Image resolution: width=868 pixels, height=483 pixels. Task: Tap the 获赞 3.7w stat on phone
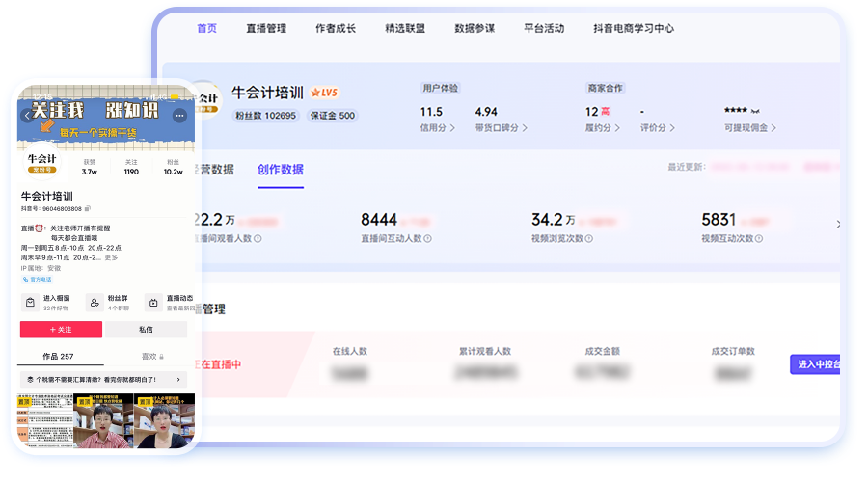click(90, 167)
